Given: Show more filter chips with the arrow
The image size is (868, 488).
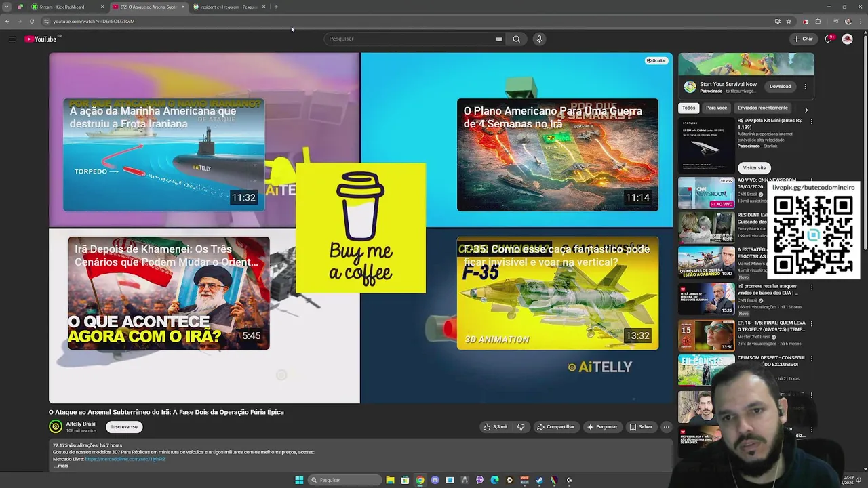Looking at the screenshot, I should click(x=806, y=109).
